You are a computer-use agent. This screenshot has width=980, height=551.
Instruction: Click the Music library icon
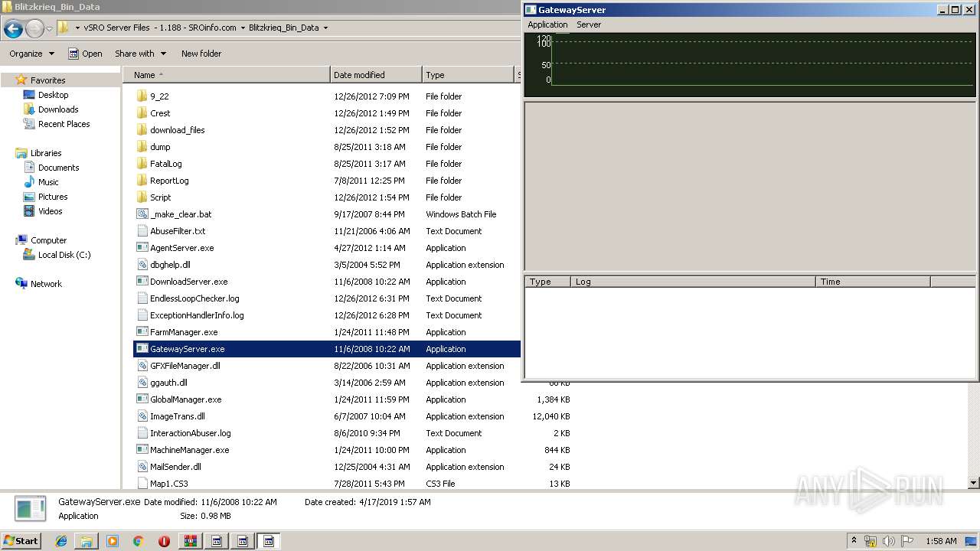(29, 182)
